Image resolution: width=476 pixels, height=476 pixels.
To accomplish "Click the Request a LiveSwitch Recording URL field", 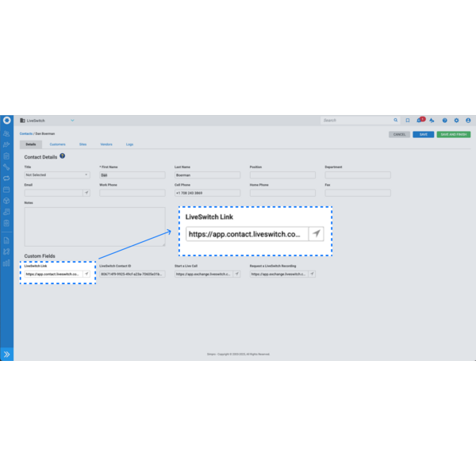I will 279,274.
